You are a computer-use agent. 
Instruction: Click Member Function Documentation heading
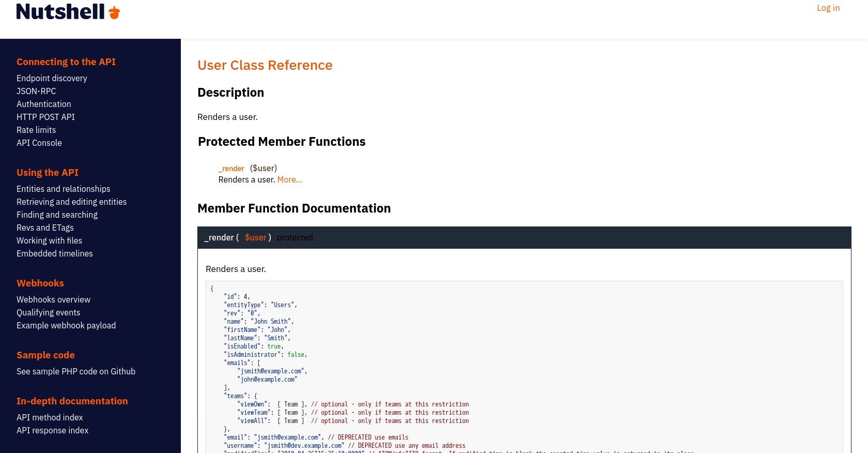294,208
